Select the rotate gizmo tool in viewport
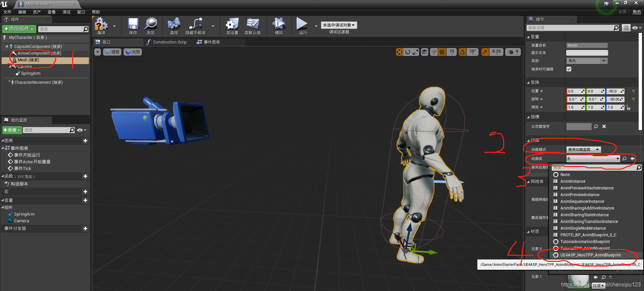The height and width of the screenshot is (291, 644). point(408,52)
